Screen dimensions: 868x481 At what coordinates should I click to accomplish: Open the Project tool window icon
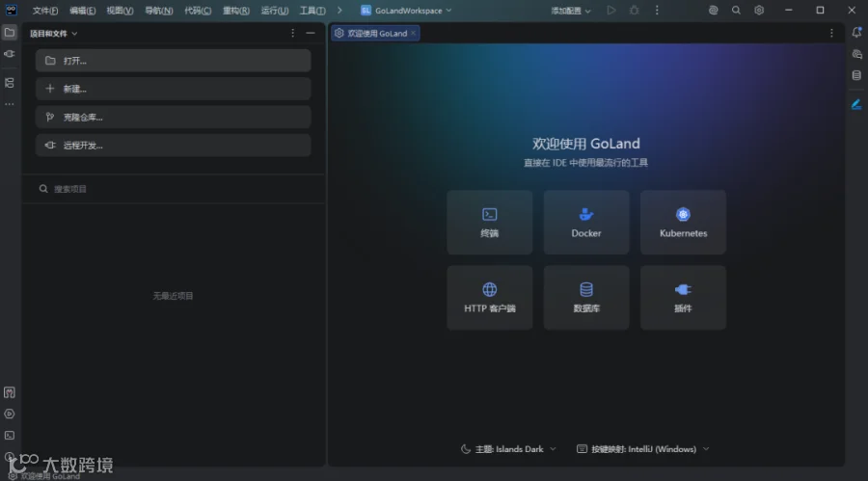click(x=10, y=33)
